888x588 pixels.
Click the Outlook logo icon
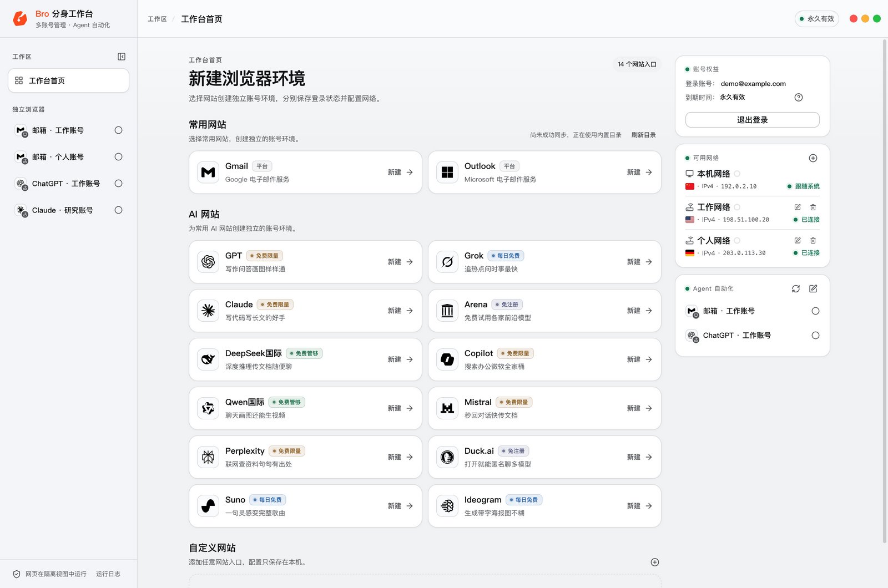pyautogui.click(x=447, y=173)
